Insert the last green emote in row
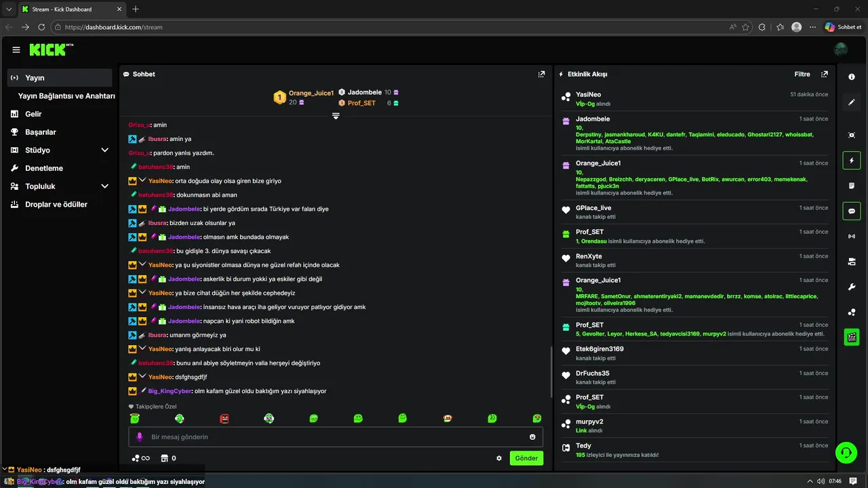Viewport: 868px width, 488px height. click(537, 418)
